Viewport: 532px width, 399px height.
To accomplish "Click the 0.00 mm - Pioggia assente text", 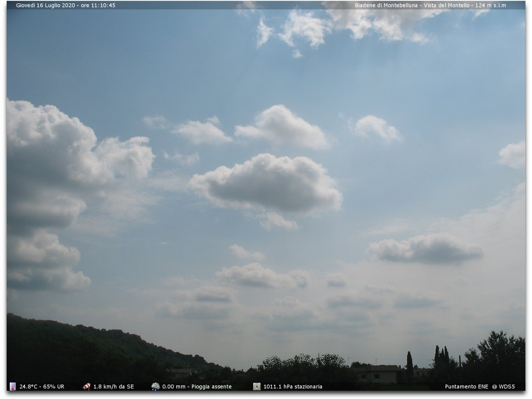I will (197, 387).
